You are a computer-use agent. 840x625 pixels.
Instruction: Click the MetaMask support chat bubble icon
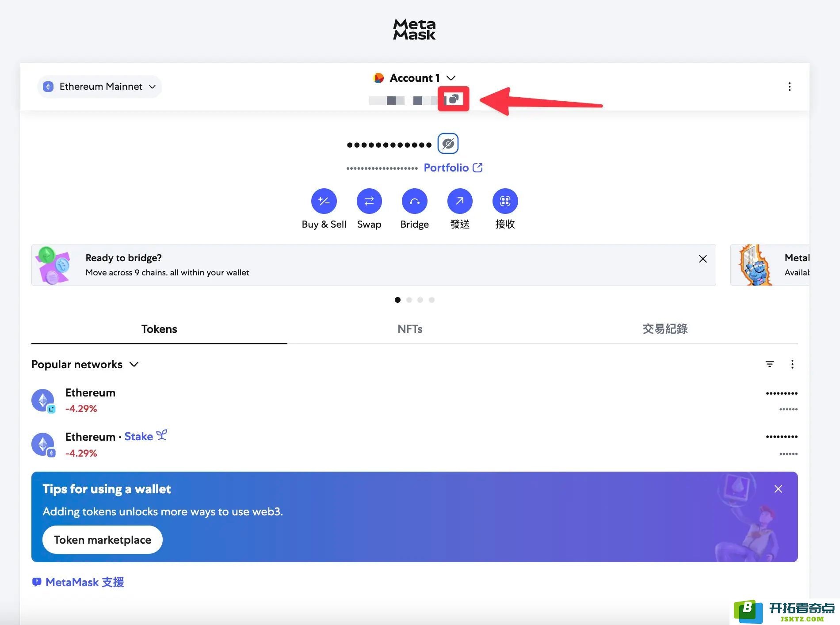coord(37,582)
